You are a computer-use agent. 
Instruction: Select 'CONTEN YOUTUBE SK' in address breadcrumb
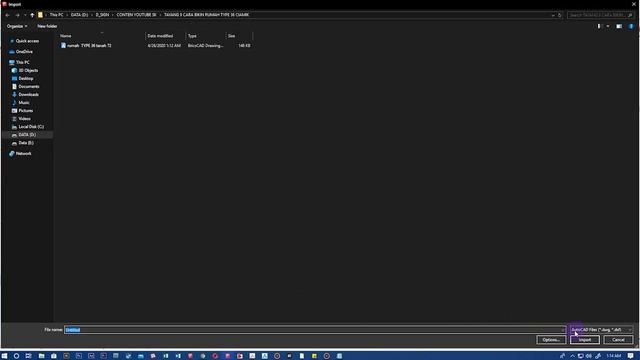tap(136, 15)
